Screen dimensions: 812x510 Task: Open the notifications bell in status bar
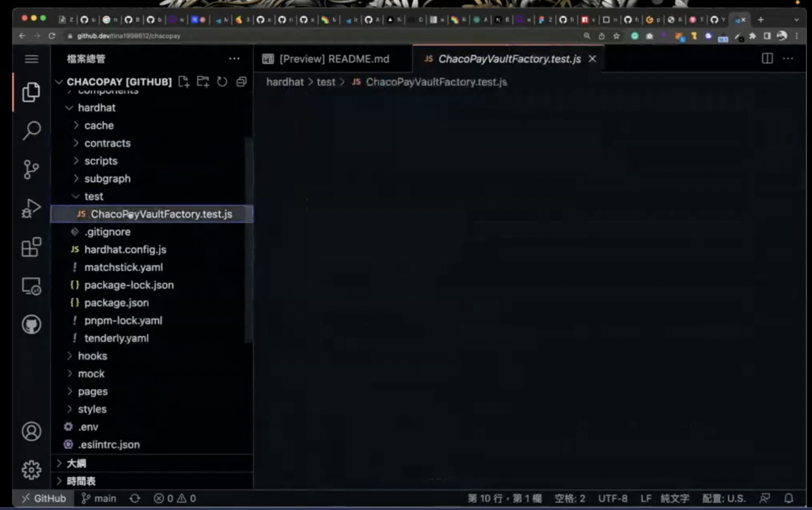[x=789, y=498]
